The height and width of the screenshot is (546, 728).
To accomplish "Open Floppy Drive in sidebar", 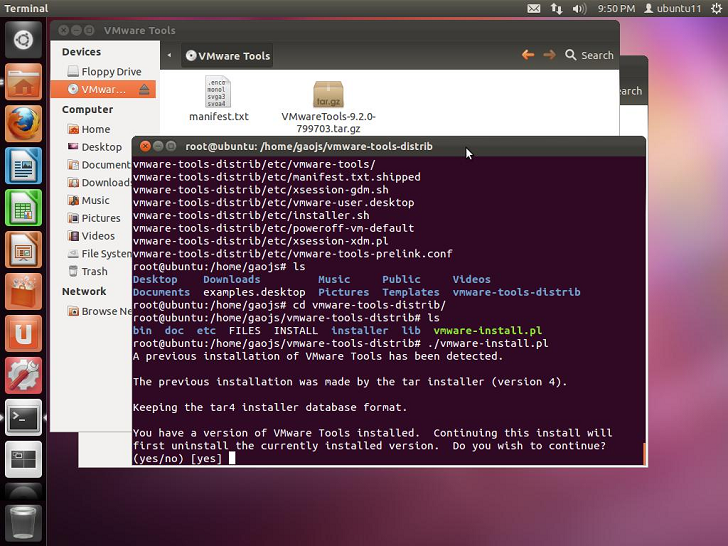I will point(104,72).
